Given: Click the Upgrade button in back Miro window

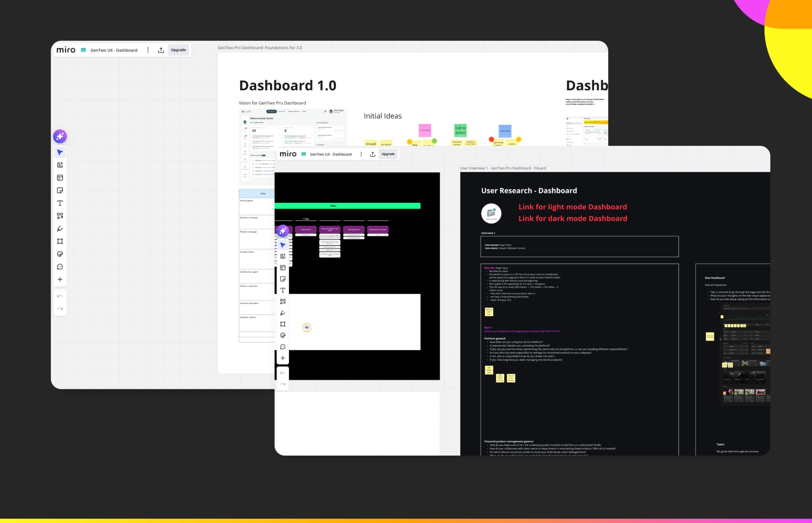Looking at the screenshot, I should coord(178,50).
